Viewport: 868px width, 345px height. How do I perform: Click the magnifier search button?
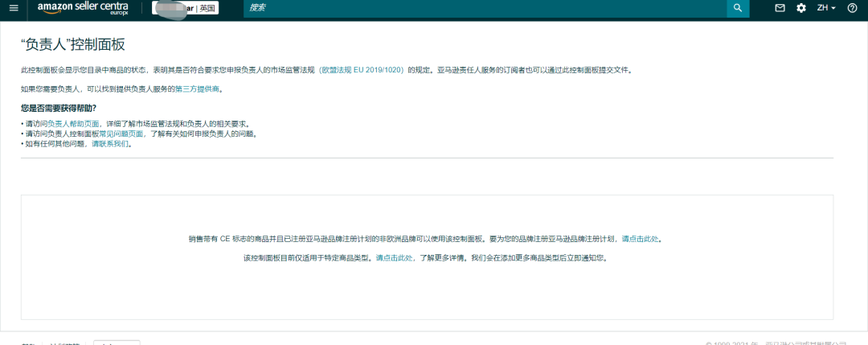(x=737, y=8)
